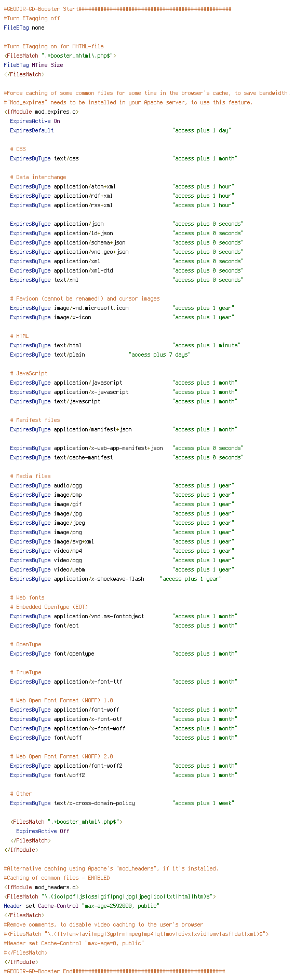Select the application/atom+xml line
Viewport: 295px width, 980px height.
122,186
